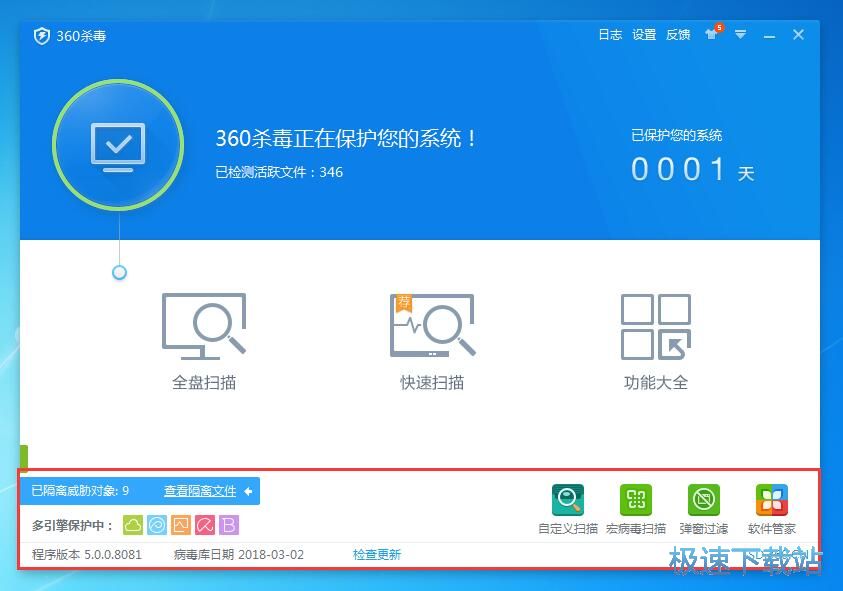The width and height of the screenshot is (843, 591).
Task: Click the orange engine icon
Action: click(181, 525)
